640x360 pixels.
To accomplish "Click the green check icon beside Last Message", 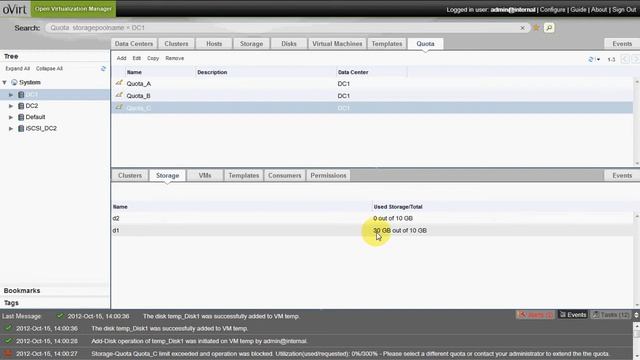I will click(x=60, y=316).
